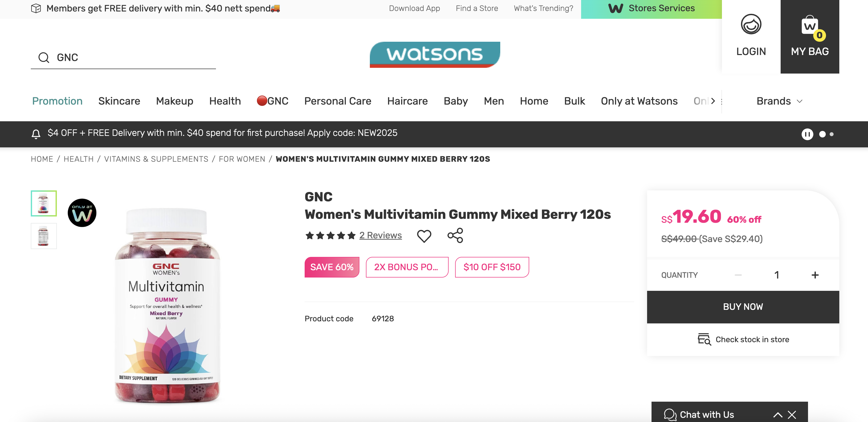
Task: Click the heart wishlist icon
Action: tap(424, 236)
